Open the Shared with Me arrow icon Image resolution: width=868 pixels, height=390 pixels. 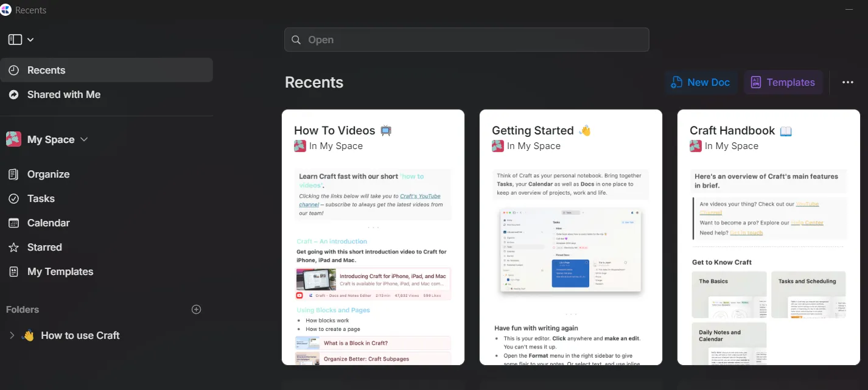coord(14,94)
